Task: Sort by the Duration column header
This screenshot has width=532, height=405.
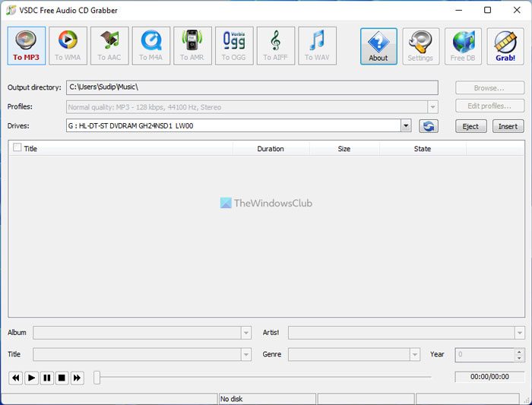Action: click(271, 149)
